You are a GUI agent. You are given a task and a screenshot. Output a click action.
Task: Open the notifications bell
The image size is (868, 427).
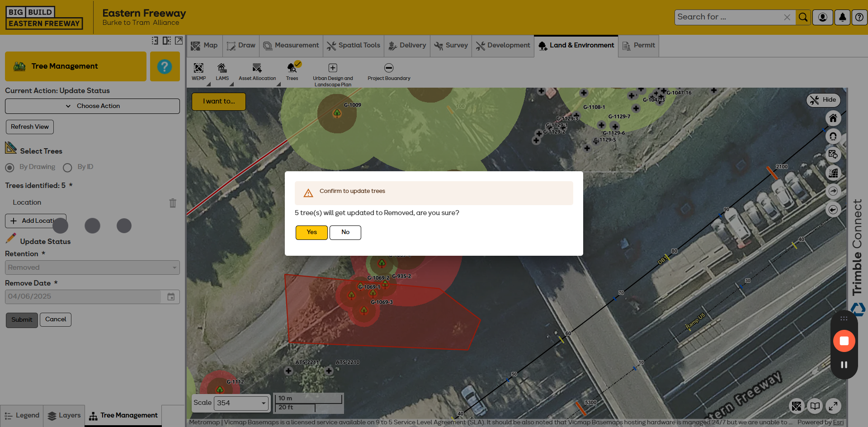842,17
